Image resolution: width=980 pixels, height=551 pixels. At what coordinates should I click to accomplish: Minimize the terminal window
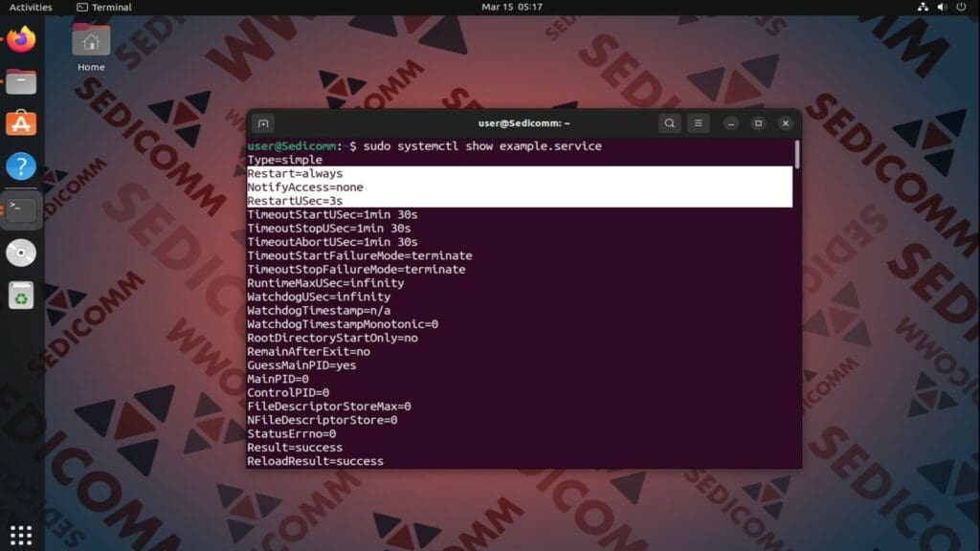pyautogui.click(x=730, y=123)
